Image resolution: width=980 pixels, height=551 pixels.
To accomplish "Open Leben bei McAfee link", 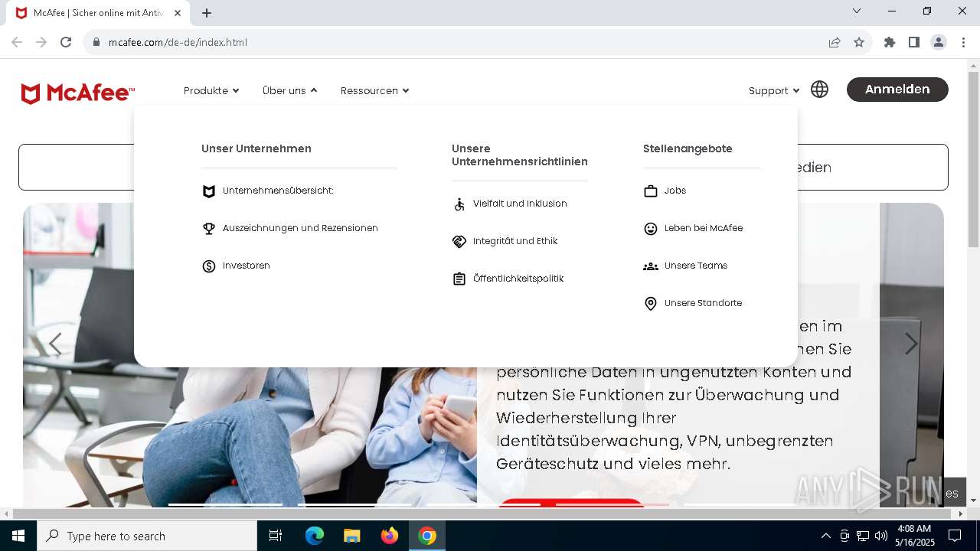I will pos(704,228).
